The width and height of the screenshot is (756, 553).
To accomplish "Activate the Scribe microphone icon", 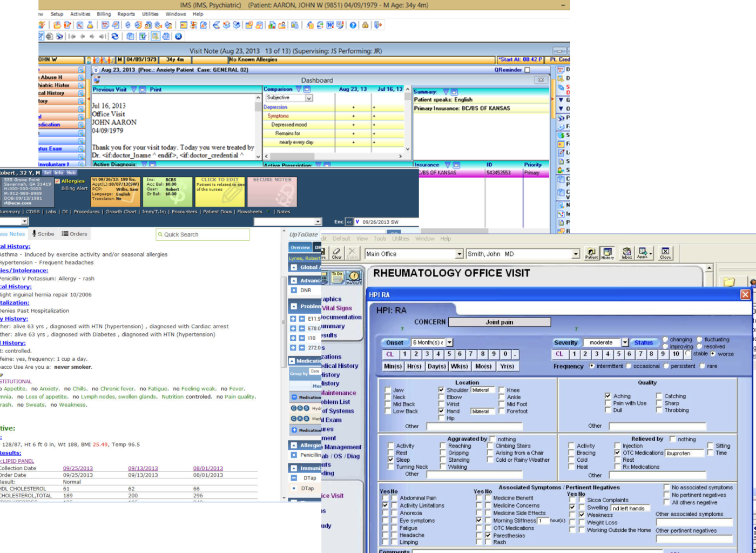I will tap(34, 234).
